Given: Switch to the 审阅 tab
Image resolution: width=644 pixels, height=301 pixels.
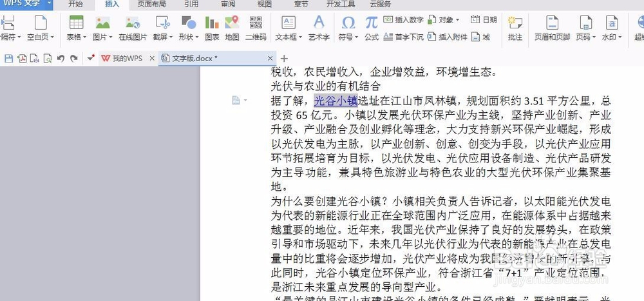Looking at the screenshot, I should [x=228, y=5].
